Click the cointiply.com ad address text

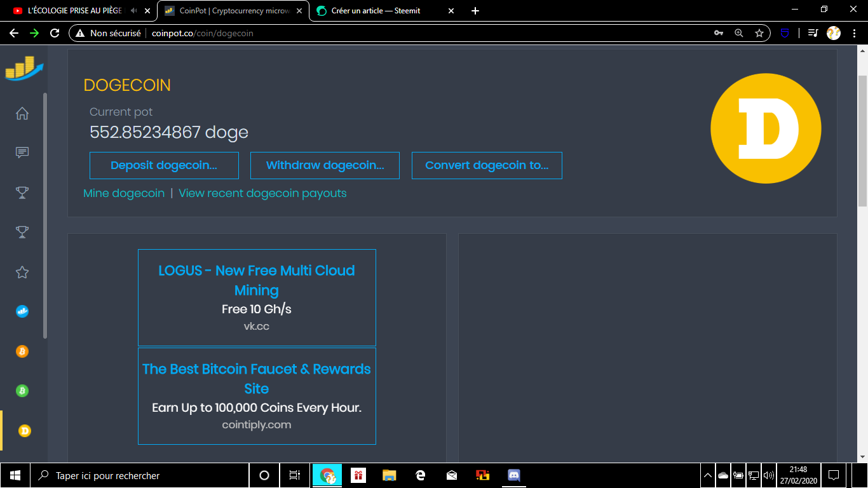pos(257,425)
